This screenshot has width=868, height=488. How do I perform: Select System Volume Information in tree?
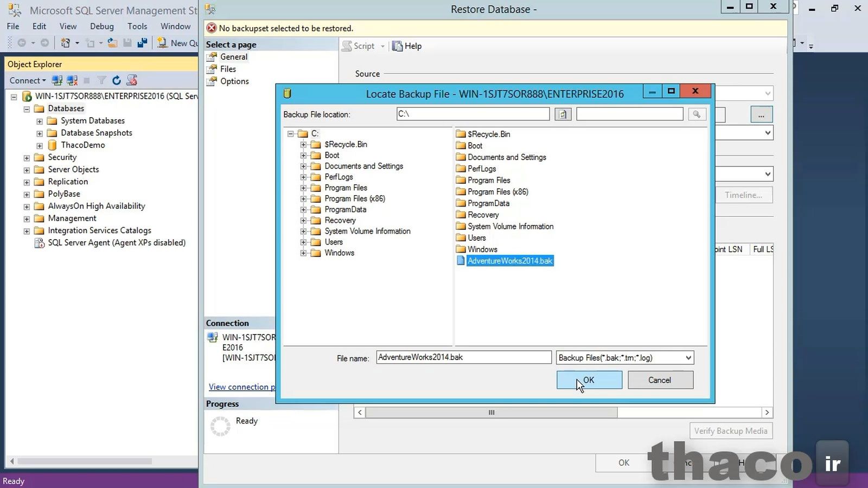pyautogui.click(x=367, y=231)
